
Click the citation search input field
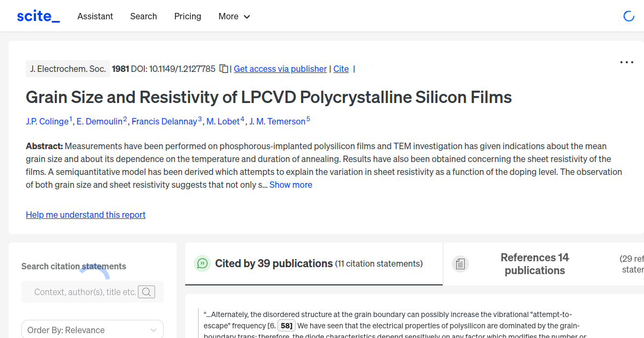(x=86, y=292)
